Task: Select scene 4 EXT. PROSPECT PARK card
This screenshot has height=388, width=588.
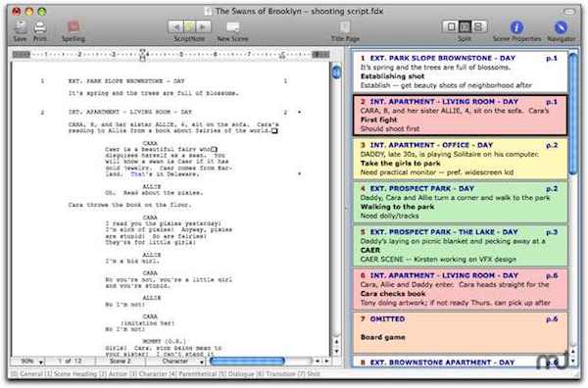Action: (x=460, y=202)
